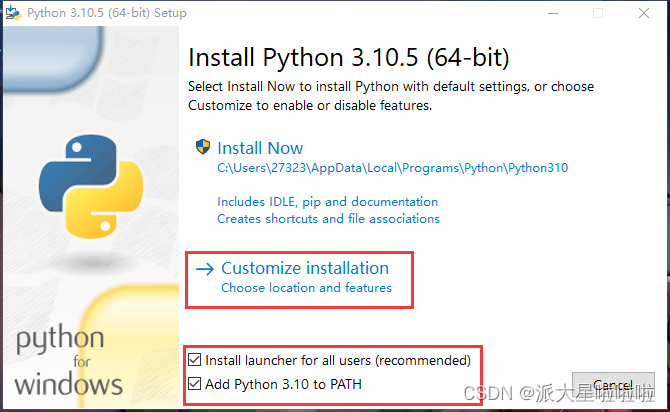Close the Python Setup window
Image resolution: width=670 pixels, height=412 pixels.
tap(644, 13)
